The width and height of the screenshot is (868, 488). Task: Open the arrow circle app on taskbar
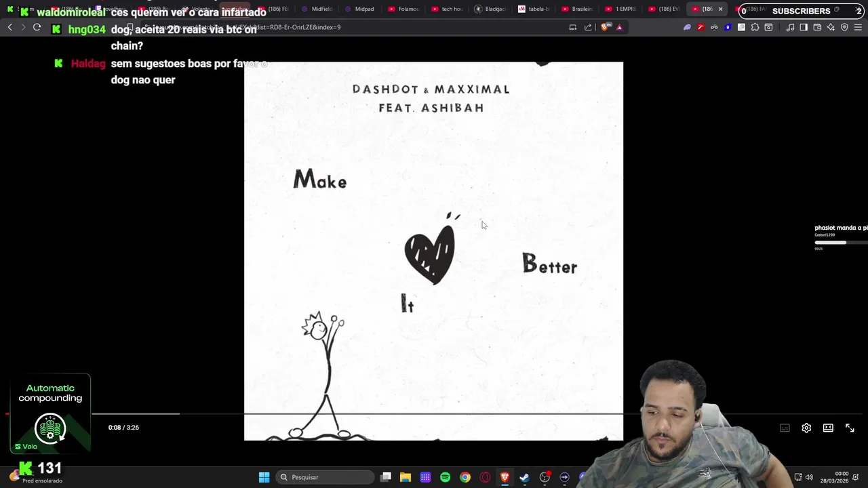pyautogui.click(x=564, y=477)
